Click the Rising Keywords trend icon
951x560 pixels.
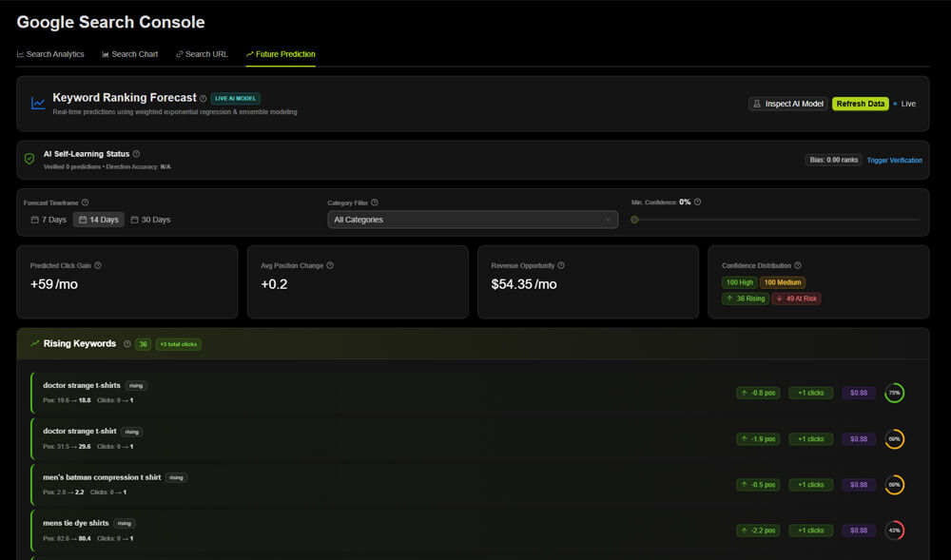pyautogui.click(x=34, y=343)
